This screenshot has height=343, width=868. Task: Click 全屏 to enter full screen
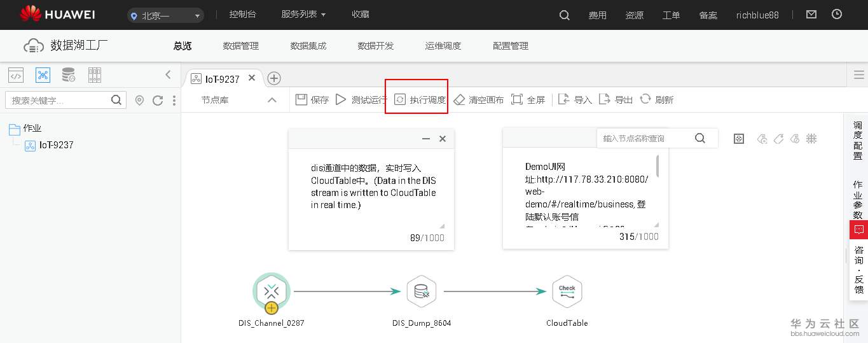point(528,100)
